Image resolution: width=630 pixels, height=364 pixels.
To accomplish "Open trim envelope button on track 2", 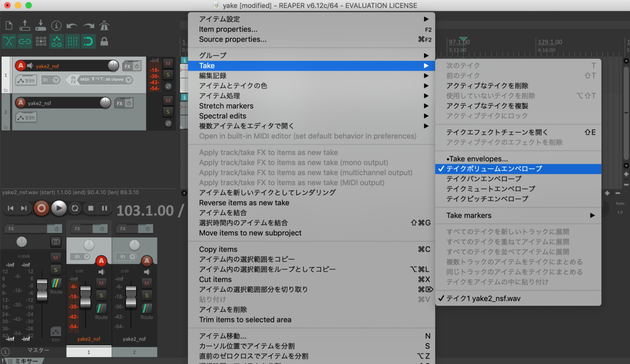I will click(26, 117).
